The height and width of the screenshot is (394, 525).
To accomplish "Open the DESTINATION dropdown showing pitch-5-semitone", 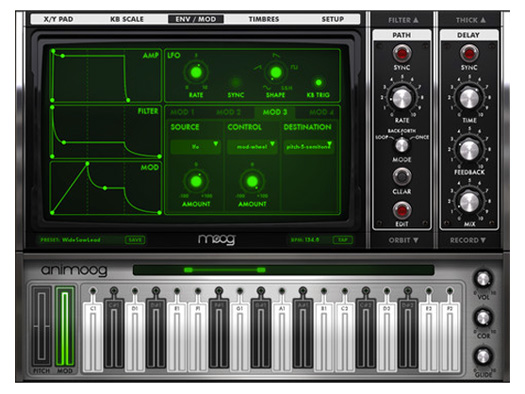I will tap(308, 147).
